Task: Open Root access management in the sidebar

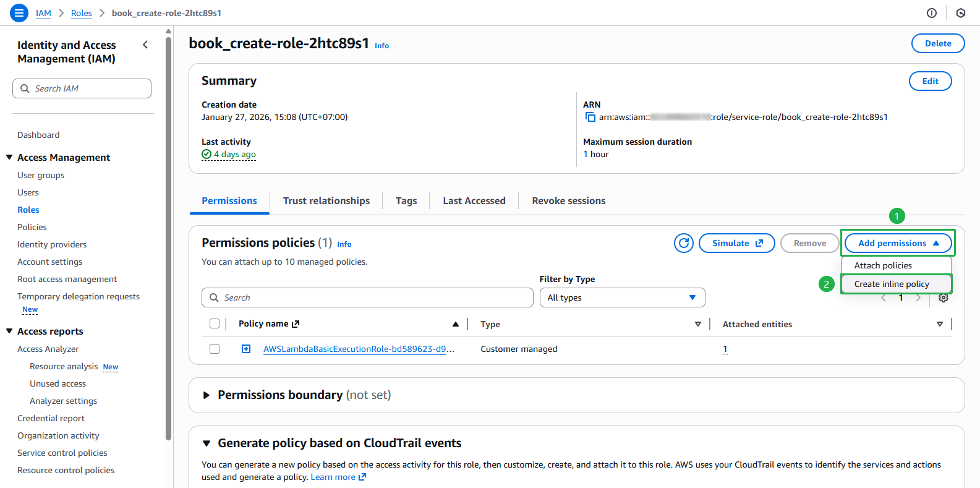Action: tap(67, 279)
